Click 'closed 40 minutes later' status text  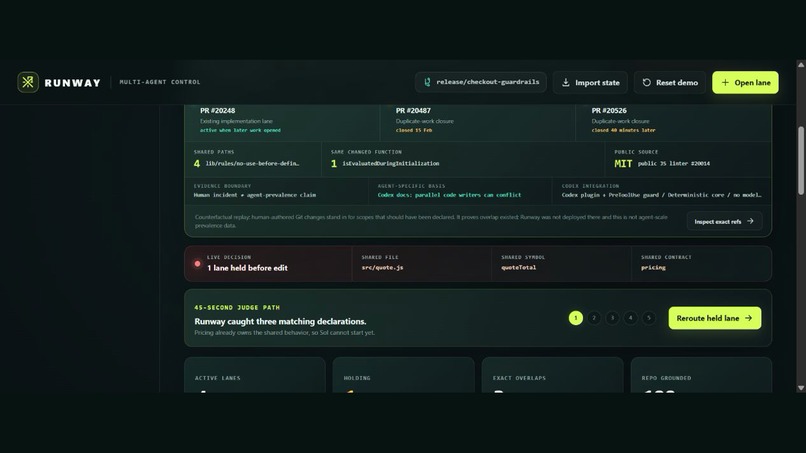[624, 130]
